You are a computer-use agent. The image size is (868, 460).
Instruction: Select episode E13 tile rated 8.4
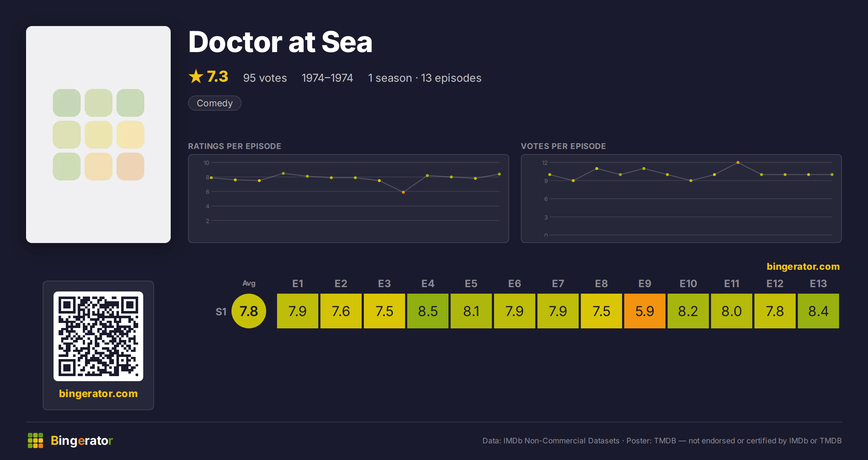(818, 311)
